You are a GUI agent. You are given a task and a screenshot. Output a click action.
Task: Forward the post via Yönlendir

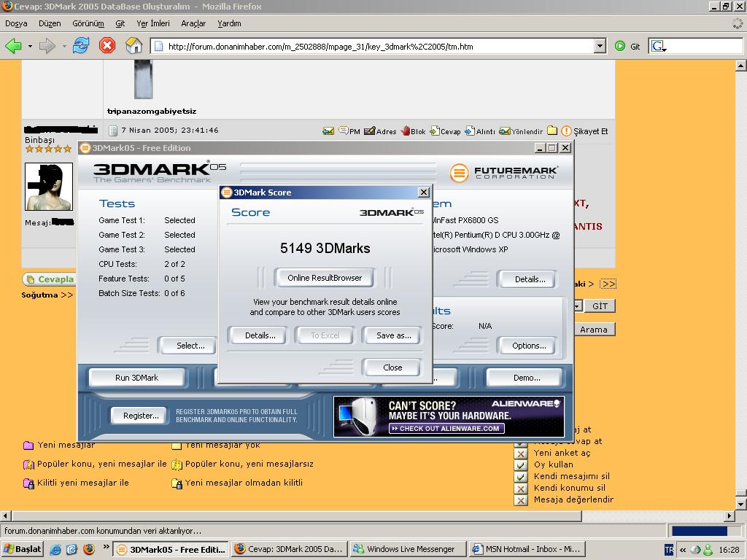click(521, 131)
